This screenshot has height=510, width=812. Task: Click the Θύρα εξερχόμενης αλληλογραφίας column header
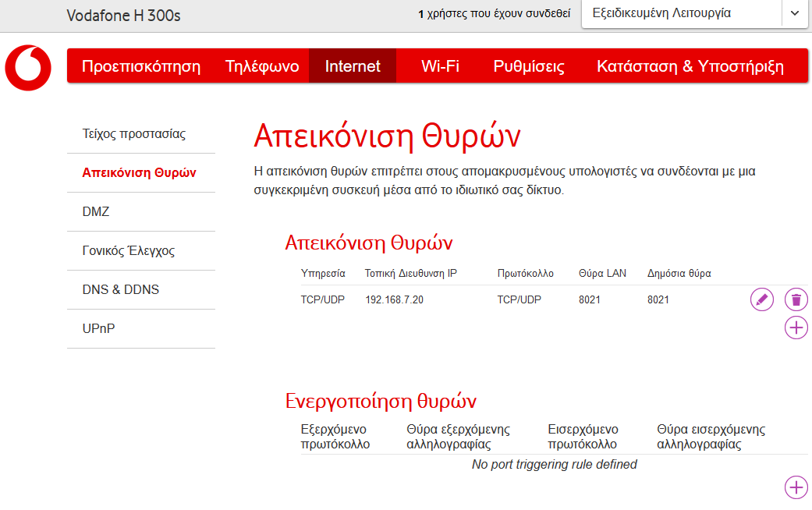click(458, 437)
